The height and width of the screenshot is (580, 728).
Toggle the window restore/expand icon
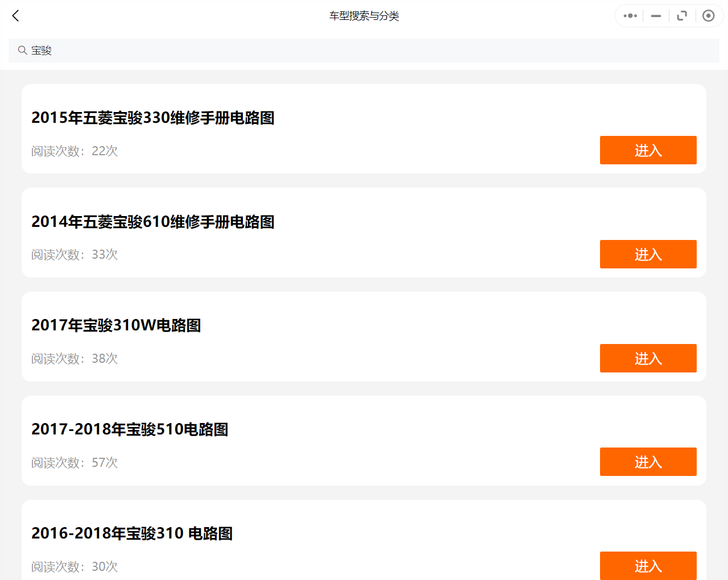tap(682, 16)
